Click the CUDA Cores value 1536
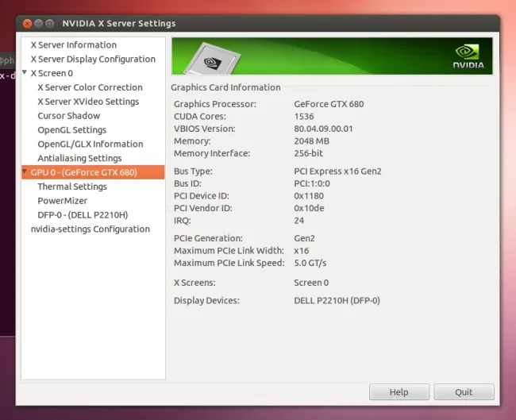516x420 pixels. (304, 116)
